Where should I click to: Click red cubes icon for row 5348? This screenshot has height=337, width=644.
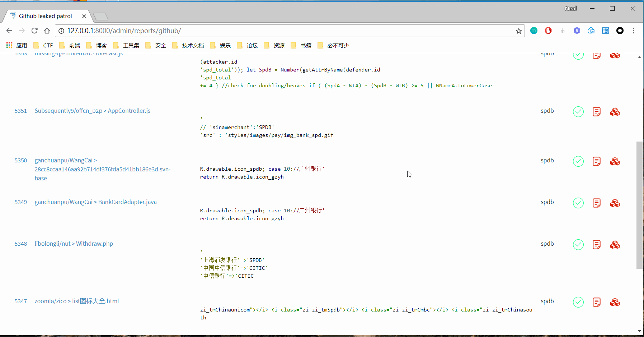point(615,245)
